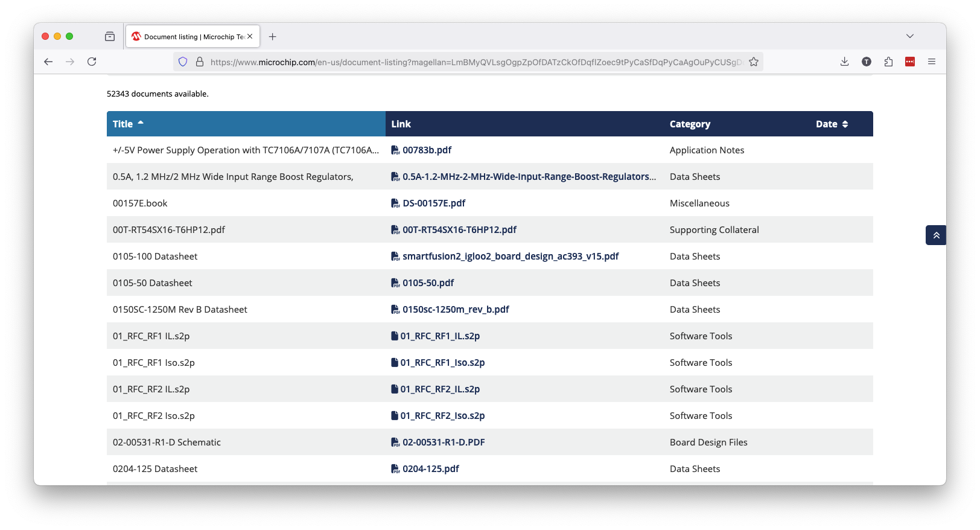Viewport: 980px width, 530px height.
Task: Go back to the previous page
Action: point(48,62)
